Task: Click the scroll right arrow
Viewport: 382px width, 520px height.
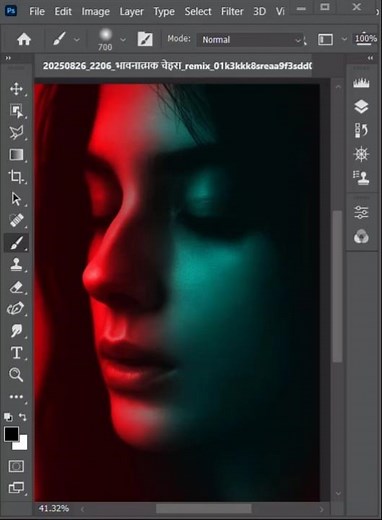Action: [x=321, y=509]
